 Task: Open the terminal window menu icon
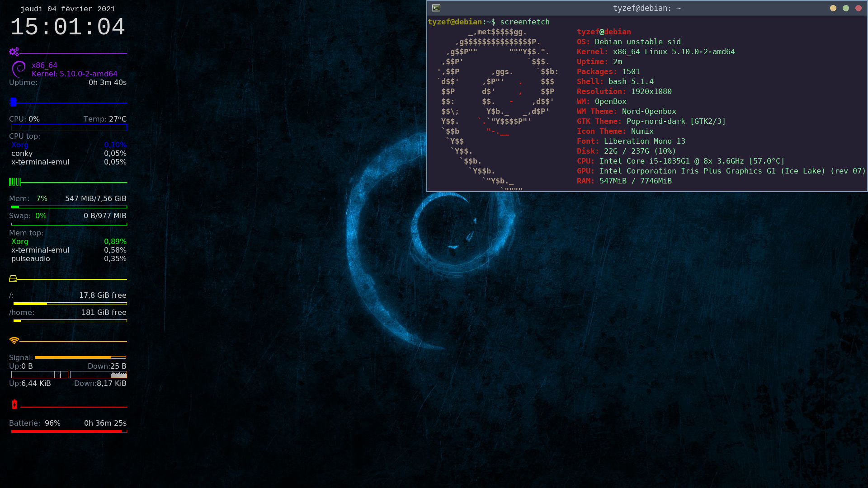436,8
